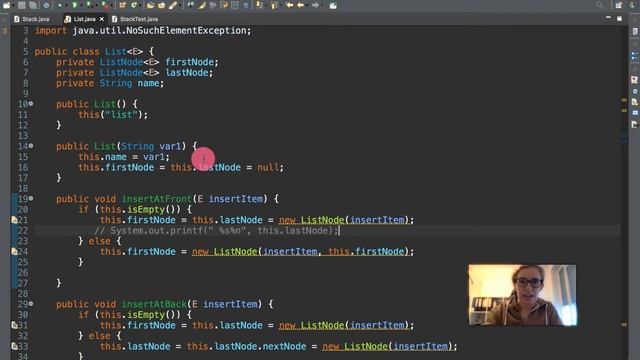
Task: Open the Outline view icon in right trim
Action: coord(635,56)
